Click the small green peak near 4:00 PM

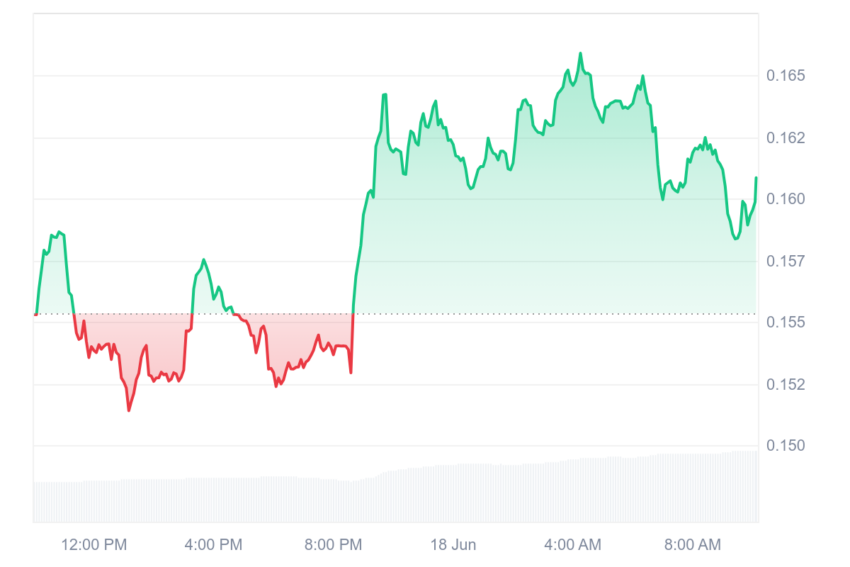click(204, 260)
